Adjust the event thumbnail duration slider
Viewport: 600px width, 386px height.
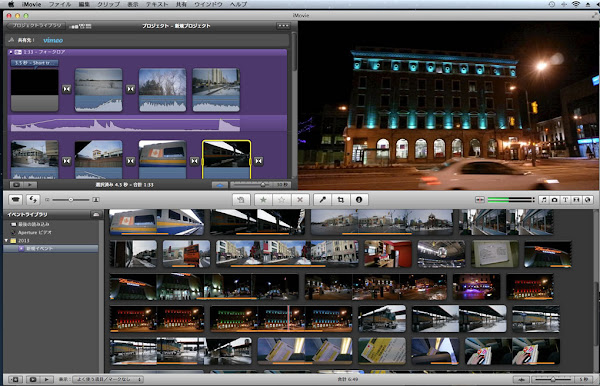(553, 379)
